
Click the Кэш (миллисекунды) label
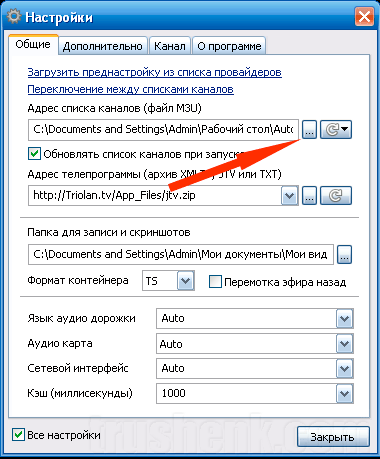(x=80, y=393)
